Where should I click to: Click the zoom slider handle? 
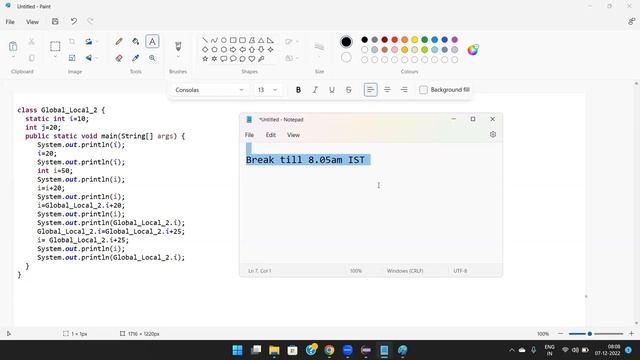589,333
